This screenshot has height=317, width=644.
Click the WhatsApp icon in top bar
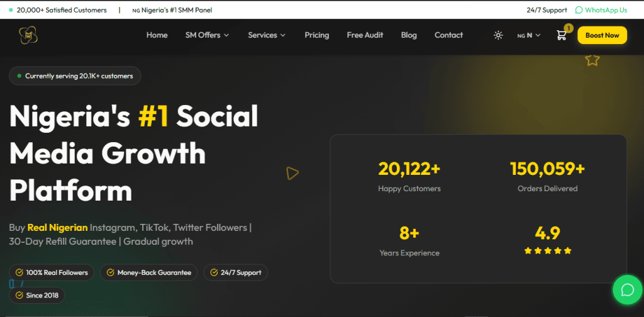[x=579, y=10]
